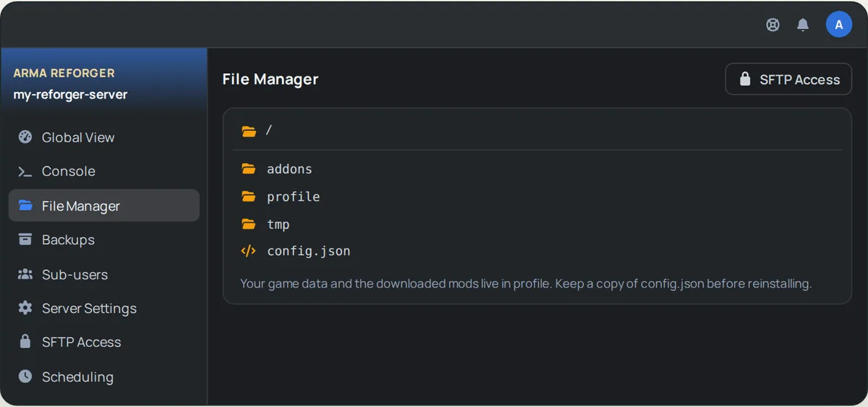Click the my-reforger-server name

click(70, 95)
